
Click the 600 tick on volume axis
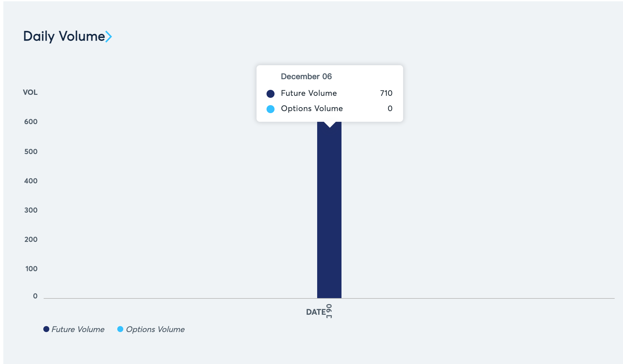pos(31,122)
